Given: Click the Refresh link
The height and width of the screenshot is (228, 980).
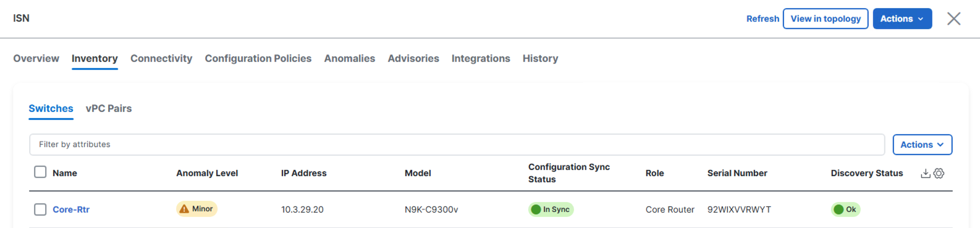Looking at the screenshot, I should click(762, 19).
